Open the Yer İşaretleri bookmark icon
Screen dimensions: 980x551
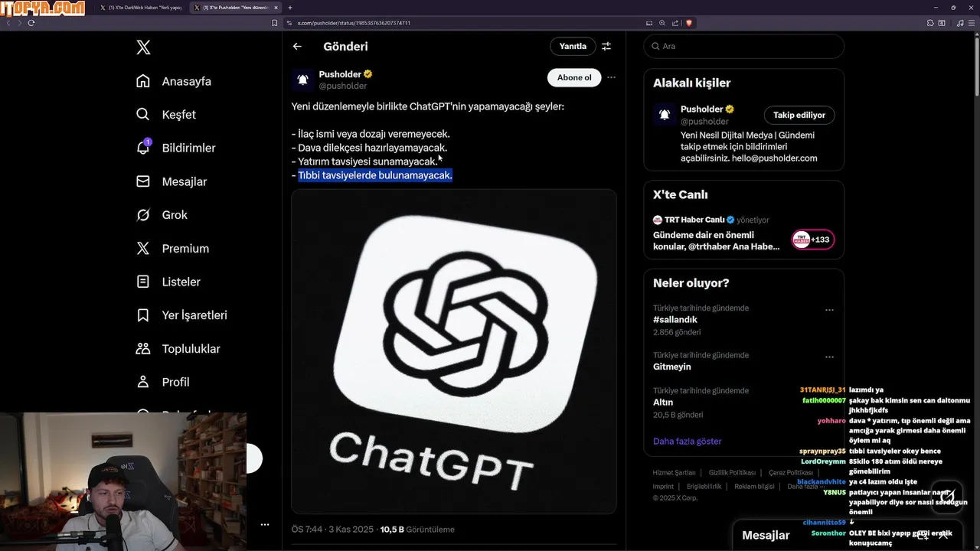[143, 315]
